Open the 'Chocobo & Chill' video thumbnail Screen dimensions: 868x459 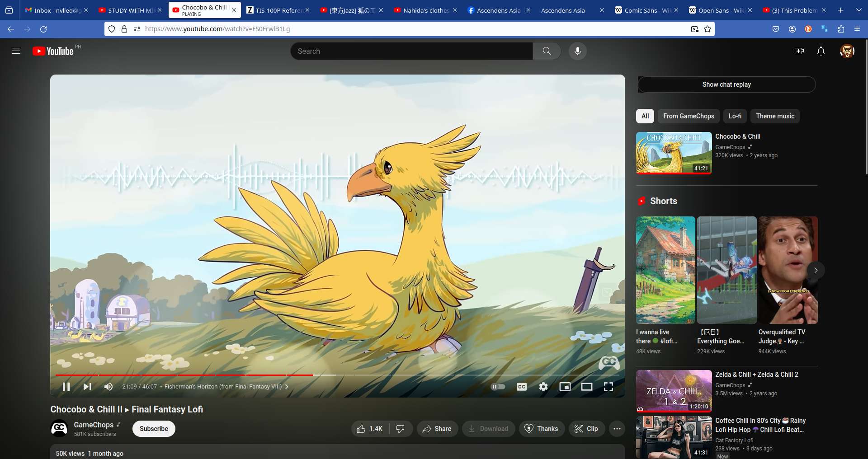pos(674,153)
